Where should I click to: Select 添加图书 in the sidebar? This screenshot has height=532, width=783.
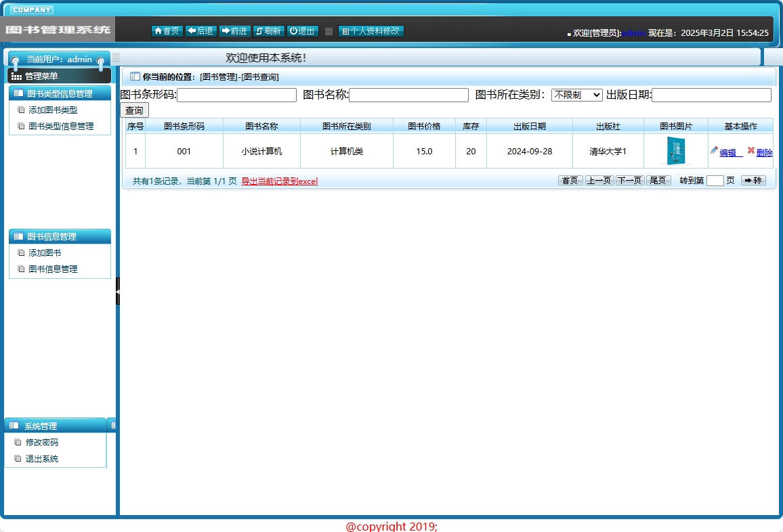coord(43,252)
